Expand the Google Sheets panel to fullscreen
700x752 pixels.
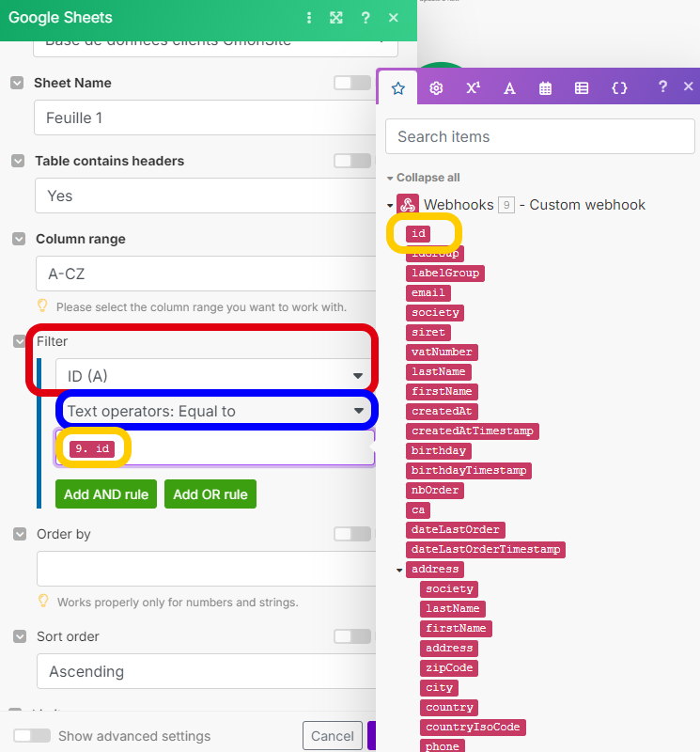click(x=336, y=18)
